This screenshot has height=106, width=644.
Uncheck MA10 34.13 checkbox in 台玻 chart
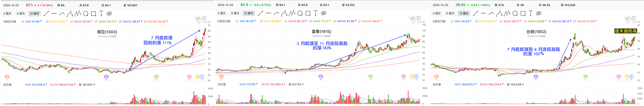pyautogui.click(x=476, y=21)
